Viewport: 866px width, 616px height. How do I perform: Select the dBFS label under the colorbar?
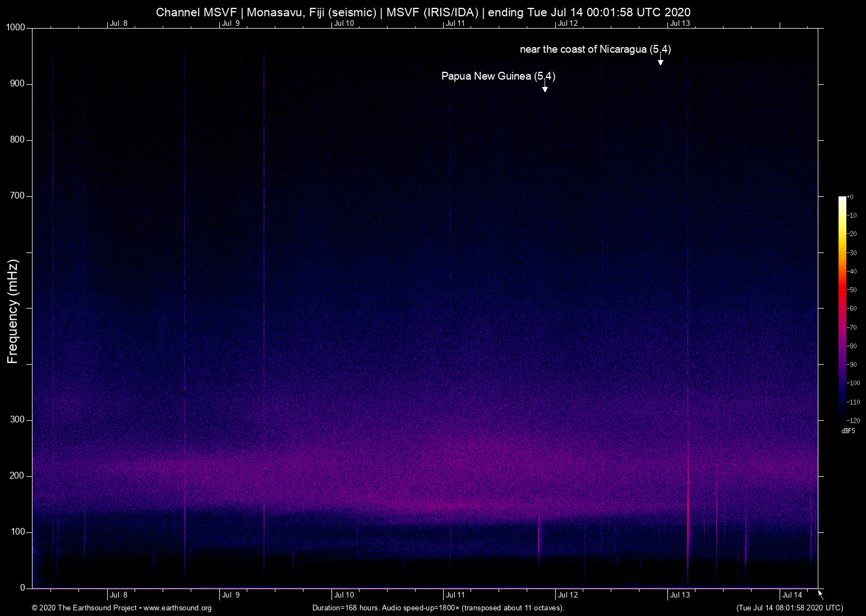click(x=849, y=431)
